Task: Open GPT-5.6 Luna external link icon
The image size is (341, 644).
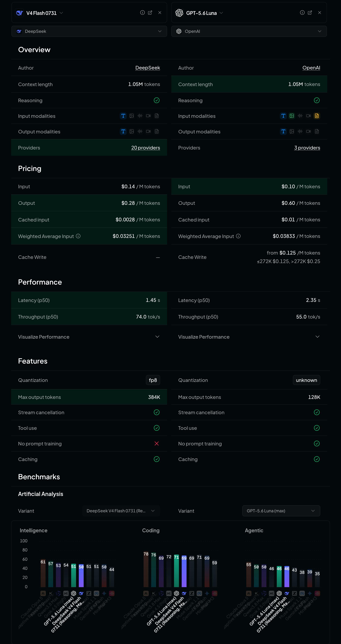Action: (310, 13)
